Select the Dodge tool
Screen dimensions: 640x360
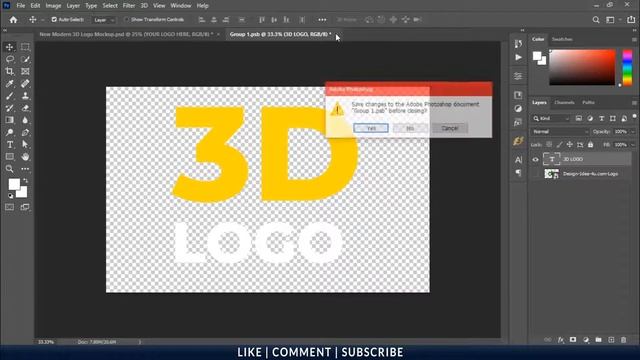[9, 132]
